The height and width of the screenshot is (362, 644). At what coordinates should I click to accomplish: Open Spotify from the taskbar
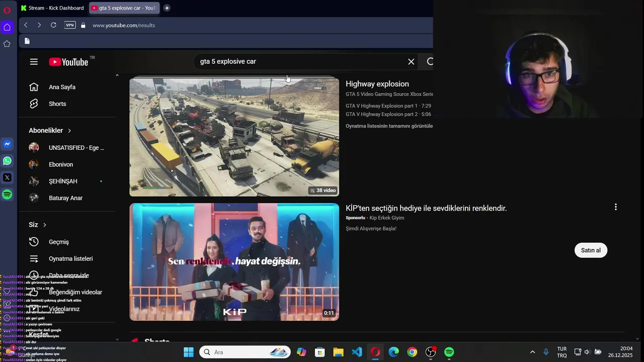click(x=449, y=352)
